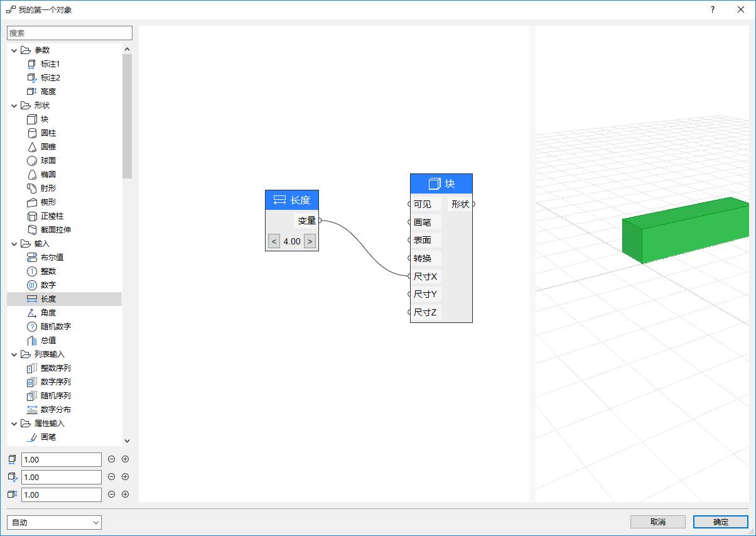Pick the 肘形 elbow shape icon
The width and height of the screenshot is (756, 536).
click(x=32, y=189)
